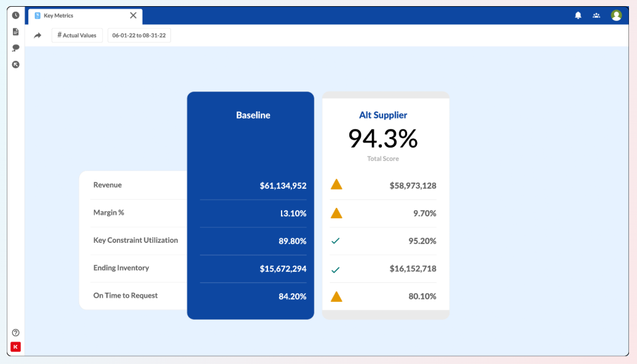Image resolution: width=637 pixels, height=364 pixels.
Task: Click the red Kinaxis logo at bottom
Action: pos(15,347)
